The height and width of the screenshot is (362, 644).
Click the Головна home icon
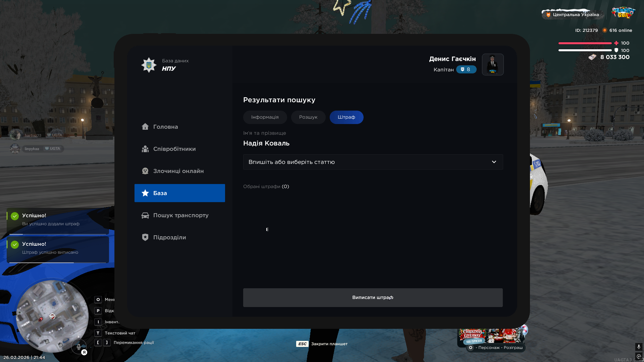point(145,127)
